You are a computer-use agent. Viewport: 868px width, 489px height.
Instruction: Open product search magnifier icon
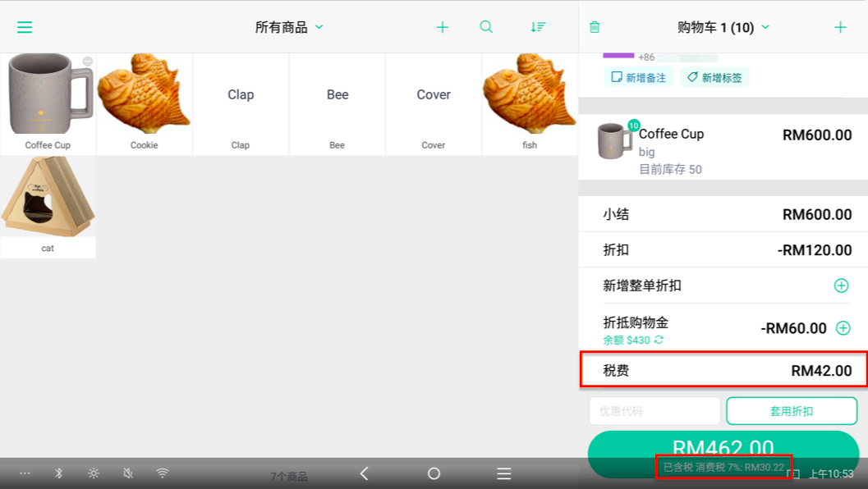click(x=486, y=26)
